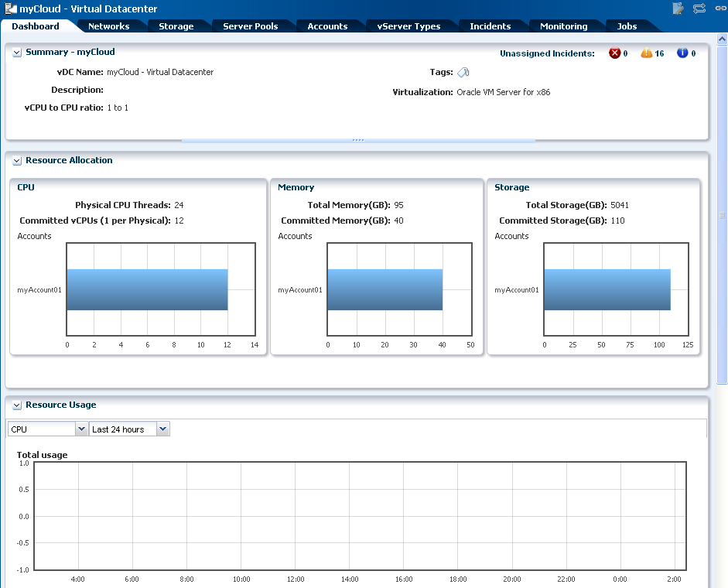
Task: Open the Accounts tab
Action: (327, 26)
